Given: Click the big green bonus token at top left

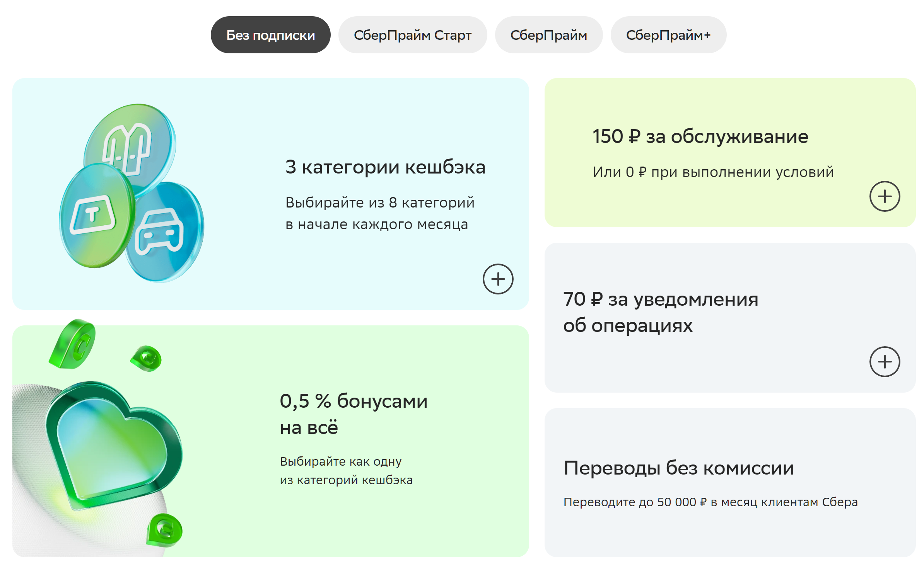Looking at the screenshot, I should click(x=73, y=344).
